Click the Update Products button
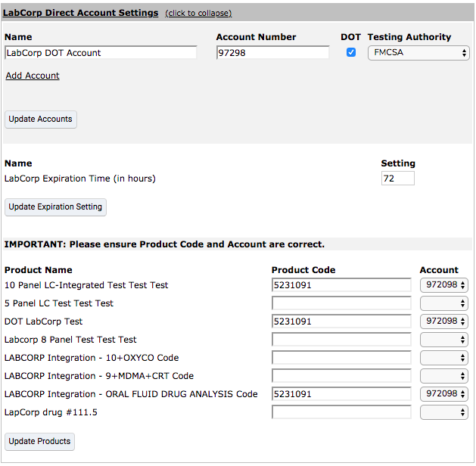This screenshot has height=466, width=476. [39, 442]
